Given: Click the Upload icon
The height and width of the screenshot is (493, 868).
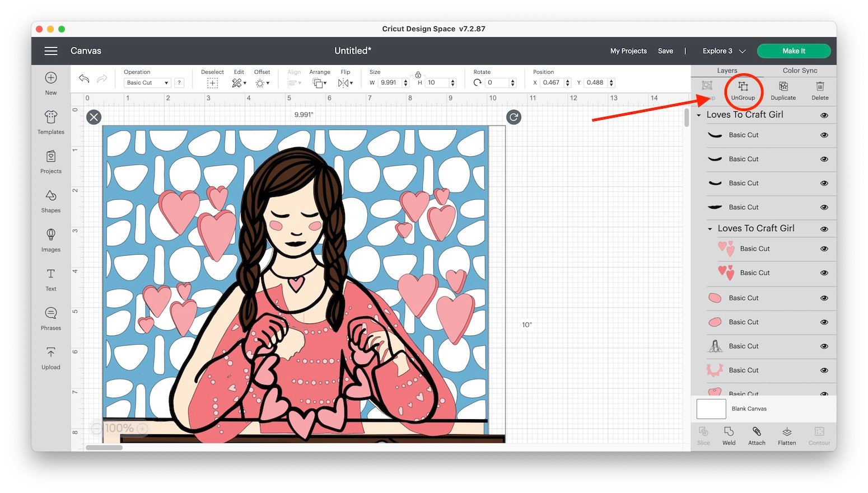Looking at the screenshot, I should click(51, 352).
